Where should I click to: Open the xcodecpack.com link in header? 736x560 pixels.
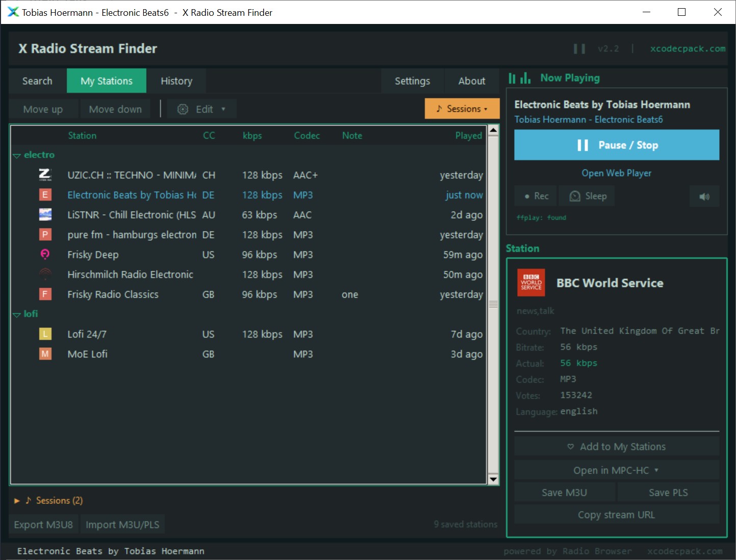(688, 49)
